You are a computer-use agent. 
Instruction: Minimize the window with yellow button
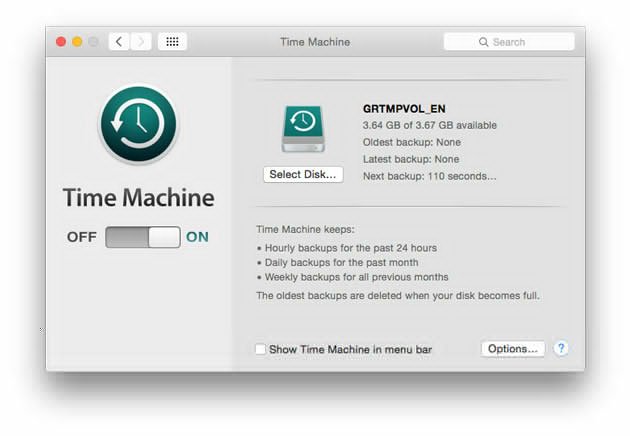coord(77,42)
